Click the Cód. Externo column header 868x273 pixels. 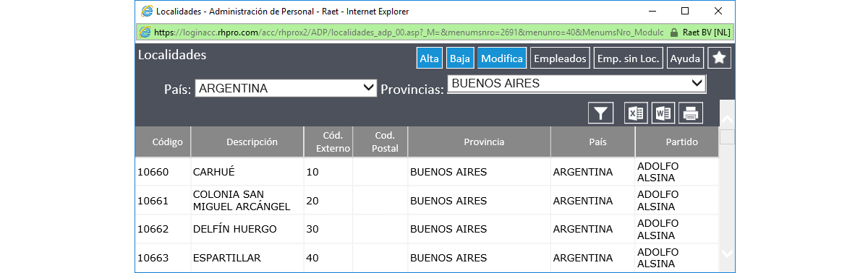[x=328, y=142]
